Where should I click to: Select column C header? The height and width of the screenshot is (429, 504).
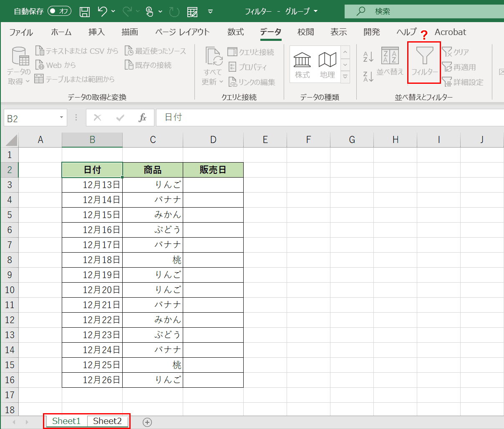pyautogui.click(x=153, y=140)
